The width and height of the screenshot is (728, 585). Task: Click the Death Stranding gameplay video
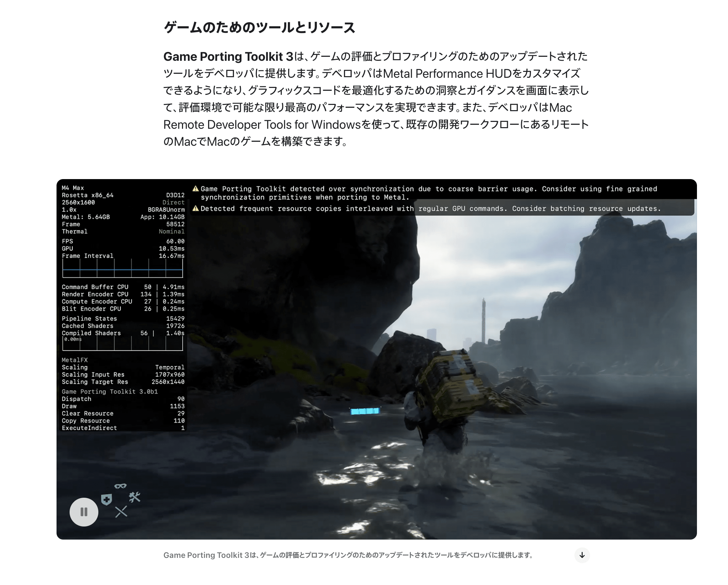point(376,359)
